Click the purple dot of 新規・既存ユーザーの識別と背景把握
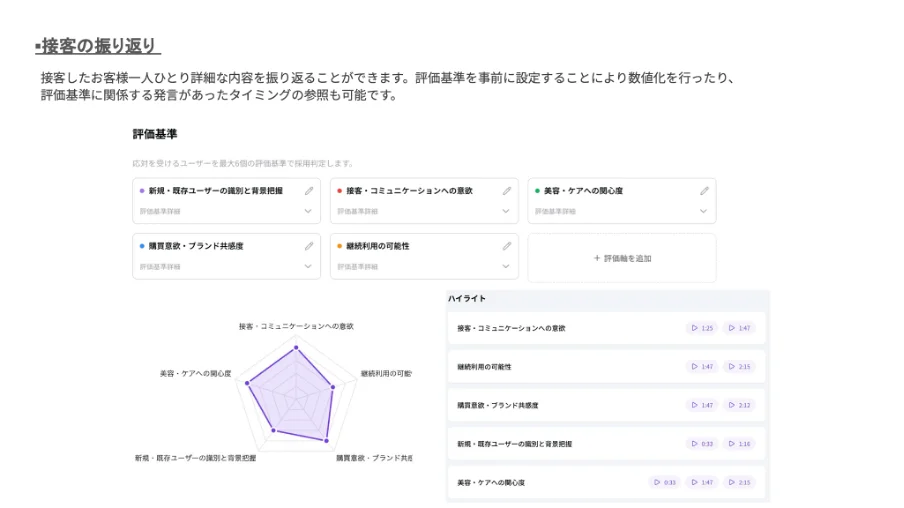904x508 pixels. (142, 191)
